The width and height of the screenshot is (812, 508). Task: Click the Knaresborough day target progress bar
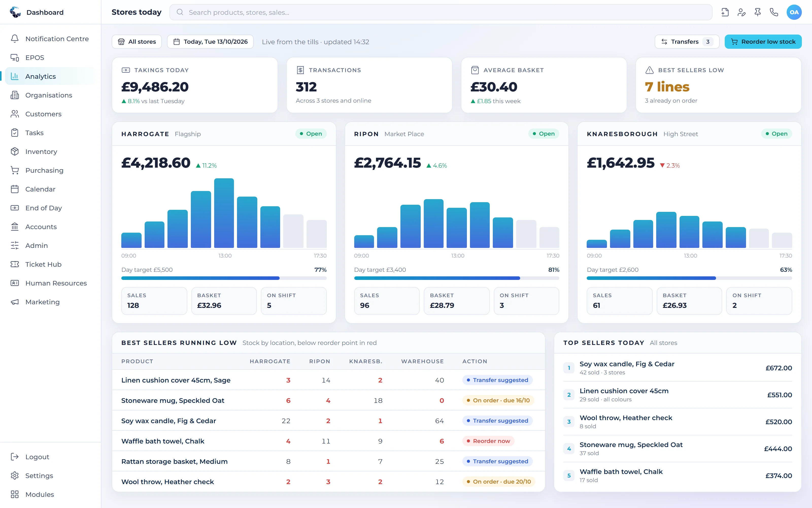tap(689, 278)
